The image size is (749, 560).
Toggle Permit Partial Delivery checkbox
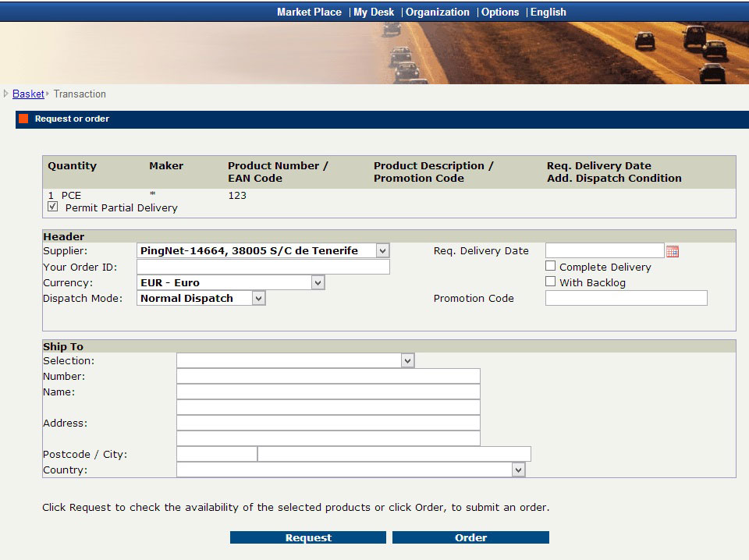[x=52, y=207]
